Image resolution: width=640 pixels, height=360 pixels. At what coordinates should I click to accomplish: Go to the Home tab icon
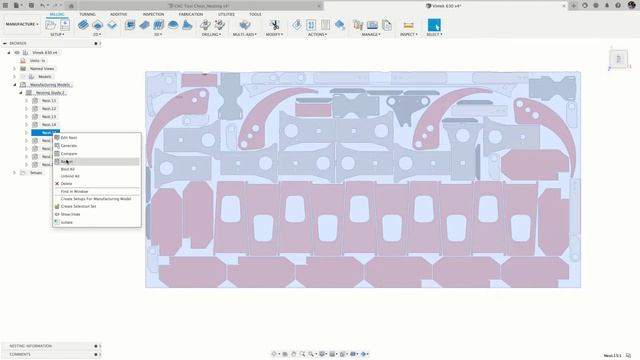(x=71, y=6)
